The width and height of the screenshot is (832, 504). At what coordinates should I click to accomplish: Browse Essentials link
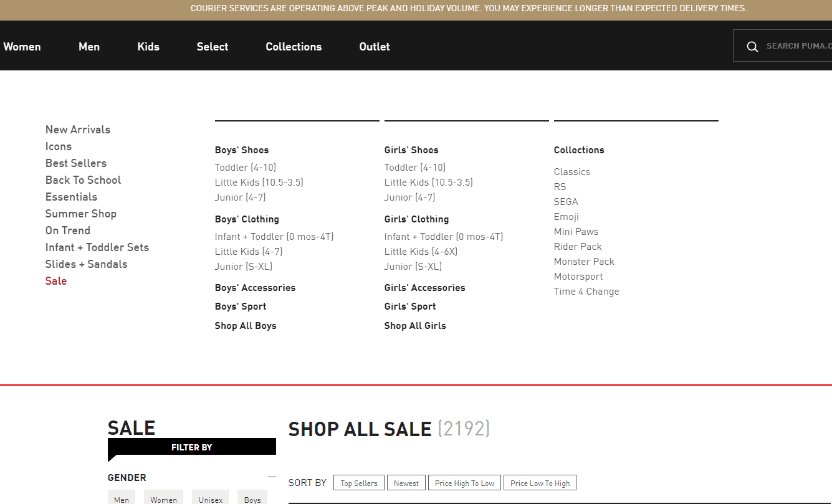tap(71, 197)
